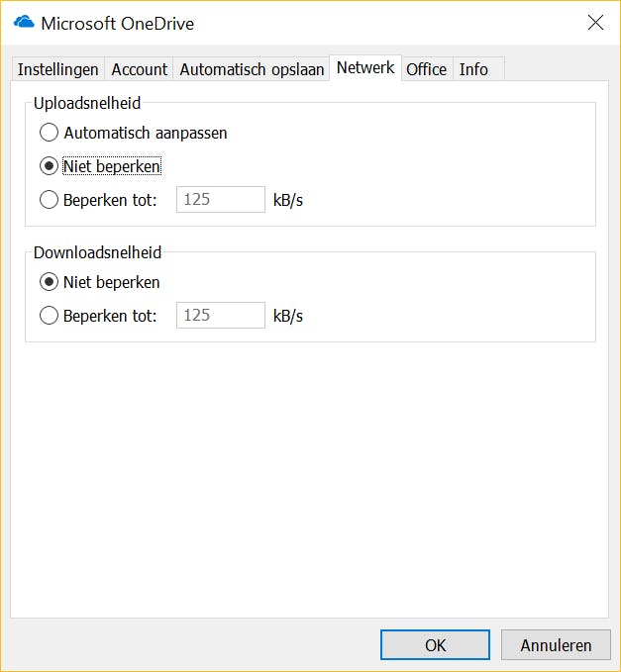The height and width of the screenshot is (672, 621).
Task: Select Automatisch aanpassen for upload speed
Action: [x=49, y=132]
